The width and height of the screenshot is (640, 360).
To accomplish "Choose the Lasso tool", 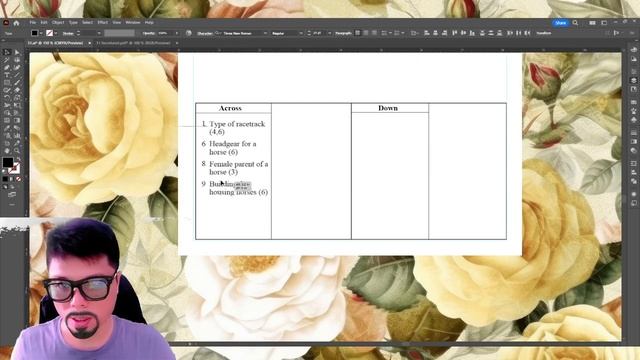I will click(17, 60).
